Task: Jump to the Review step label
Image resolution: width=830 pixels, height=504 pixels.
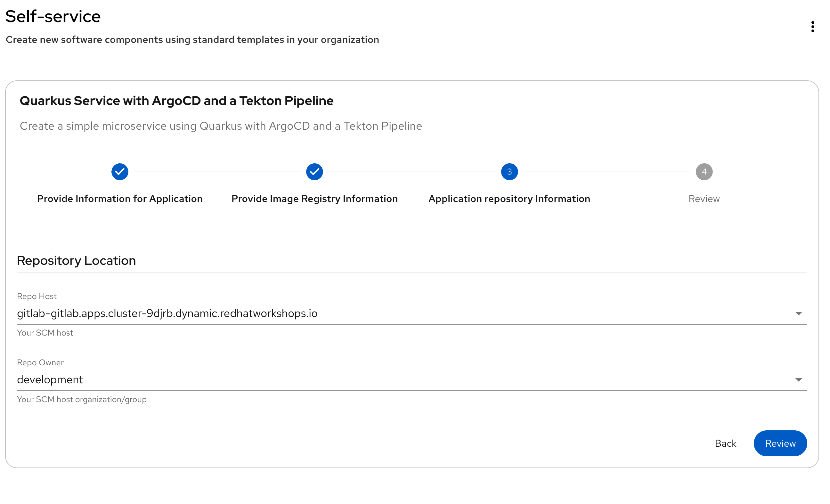Action: click(x=704, y=199)
